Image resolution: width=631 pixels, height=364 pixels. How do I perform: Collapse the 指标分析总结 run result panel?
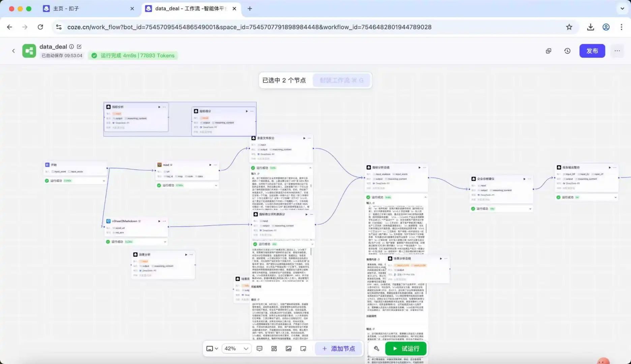(425, 197)
